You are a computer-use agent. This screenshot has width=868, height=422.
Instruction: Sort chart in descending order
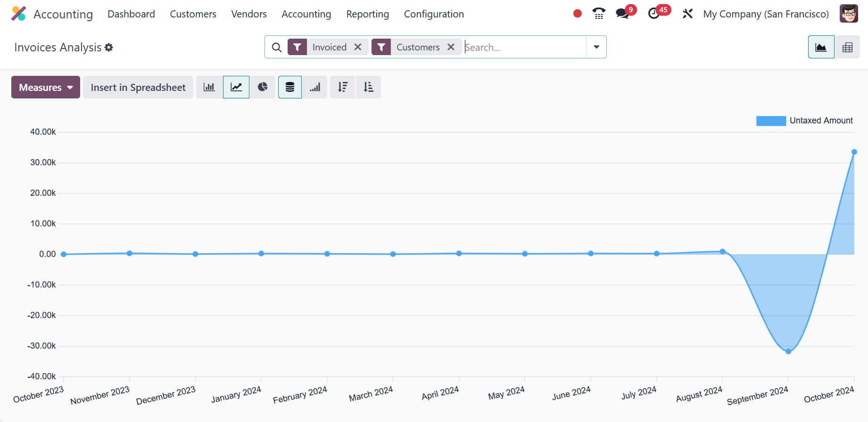pyautogui.click(x=343, y=87)
